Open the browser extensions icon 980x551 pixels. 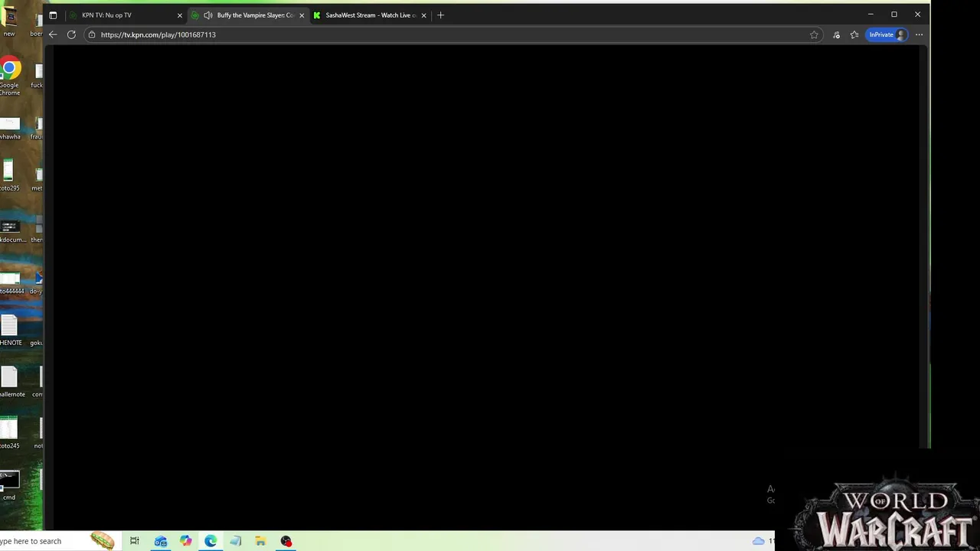pos(836,34)
